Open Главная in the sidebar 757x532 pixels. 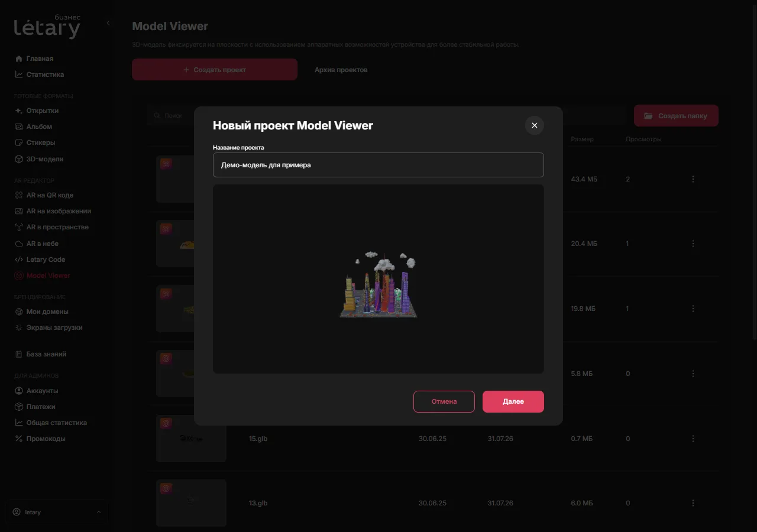[40, 59]
